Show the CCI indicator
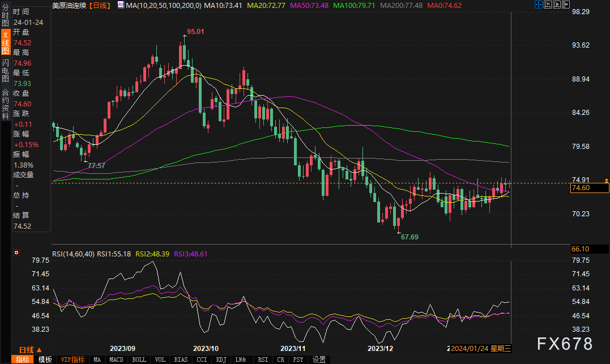 tap(202, 359)
